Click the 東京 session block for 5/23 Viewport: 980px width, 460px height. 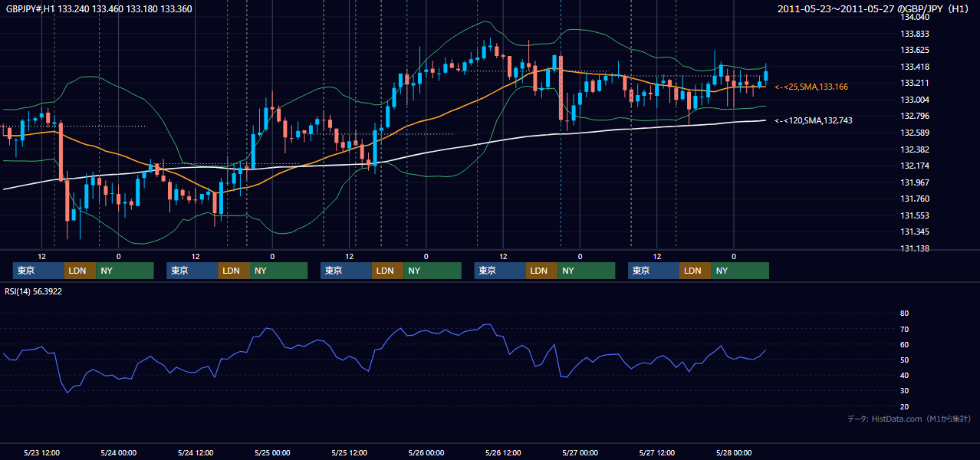click(x=38, y=271)
